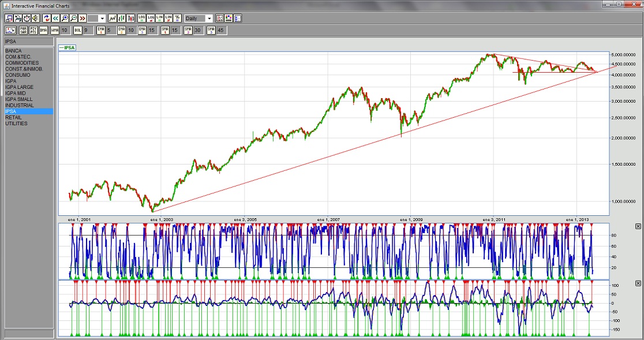The height and width of the screenshot is (340, 644).
Task: Click the computer/export icon in top toolbar
Action: [9, 18]
